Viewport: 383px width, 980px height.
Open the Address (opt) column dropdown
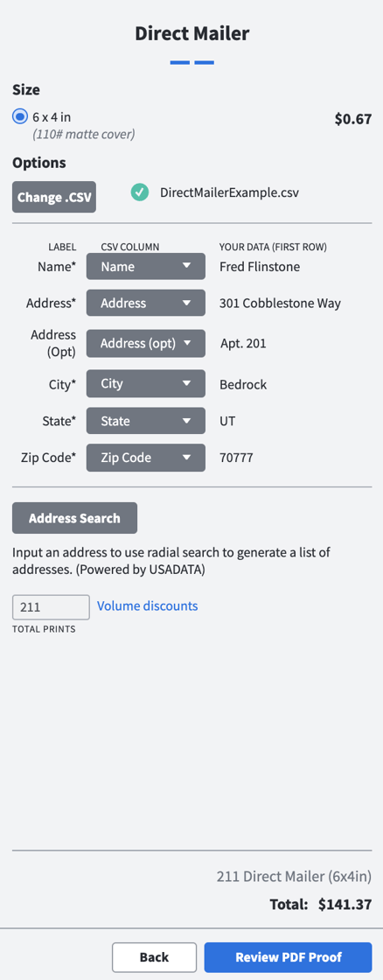[145, 343]
